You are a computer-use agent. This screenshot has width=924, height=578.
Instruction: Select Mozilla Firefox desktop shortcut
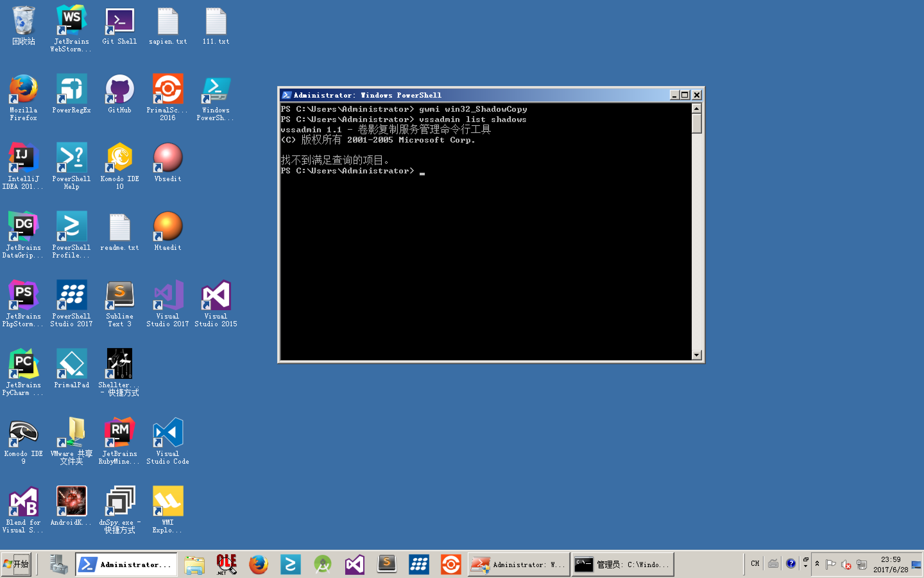point(24,98)
